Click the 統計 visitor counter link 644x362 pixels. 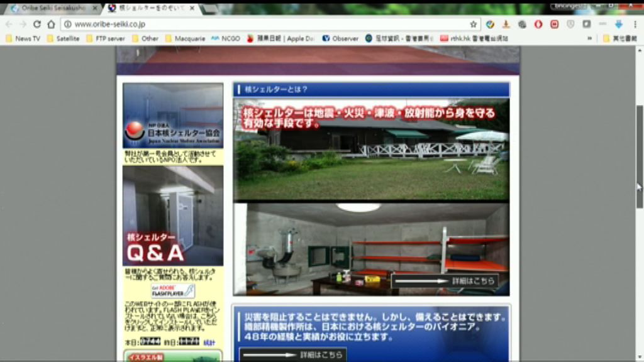(x=209, y=343)
